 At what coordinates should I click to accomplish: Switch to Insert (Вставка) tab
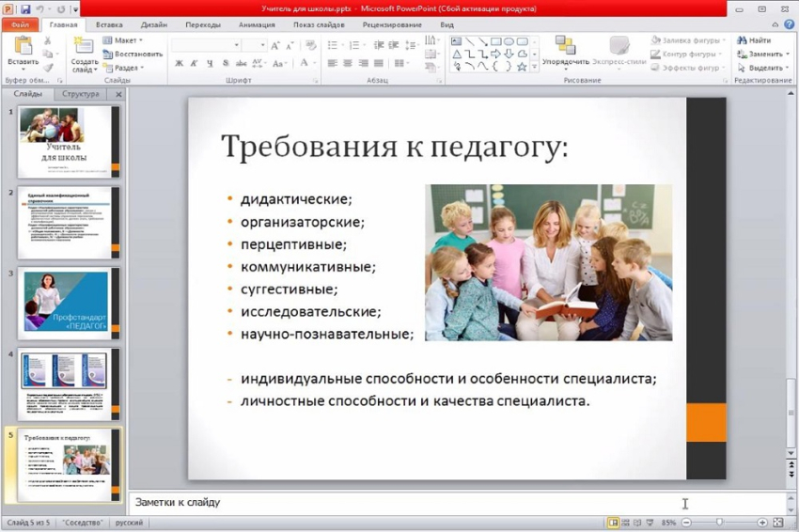[109, 24]
